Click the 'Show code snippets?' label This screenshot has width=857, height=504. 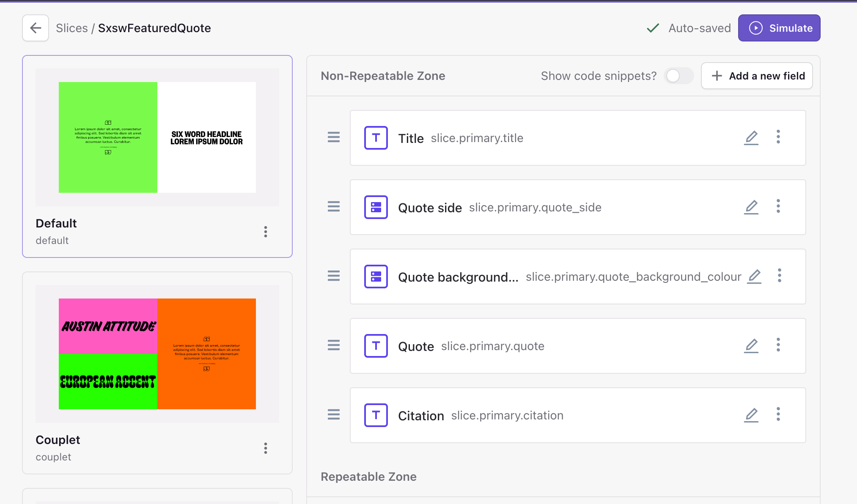(599, 76)
